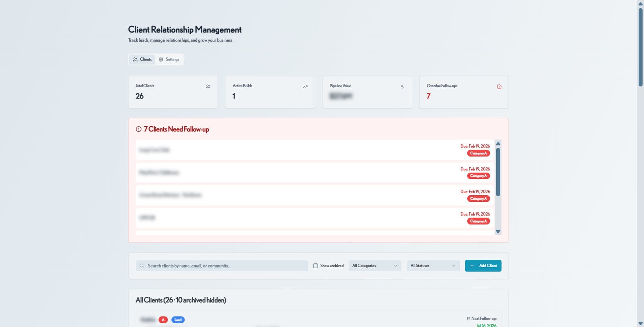
Task: Open the All Categories dropdown
Action: (375, 266)
